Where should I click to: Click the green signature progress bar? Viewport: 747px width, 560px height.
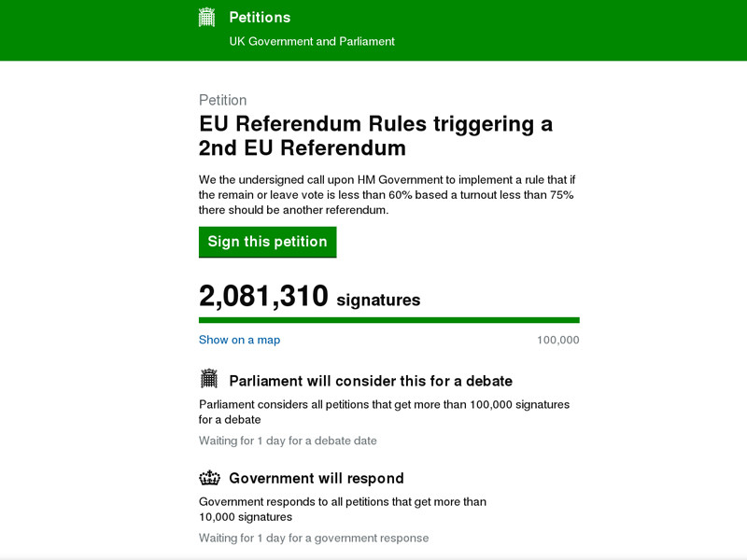pos(388,320)
